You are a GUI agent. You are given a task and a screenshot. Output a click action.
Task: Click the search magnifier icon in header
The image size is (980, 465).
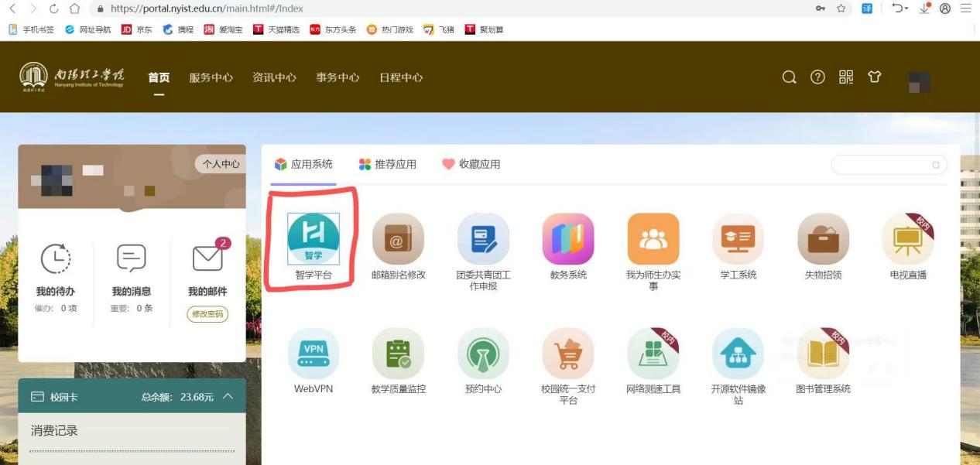click(789, 77)
